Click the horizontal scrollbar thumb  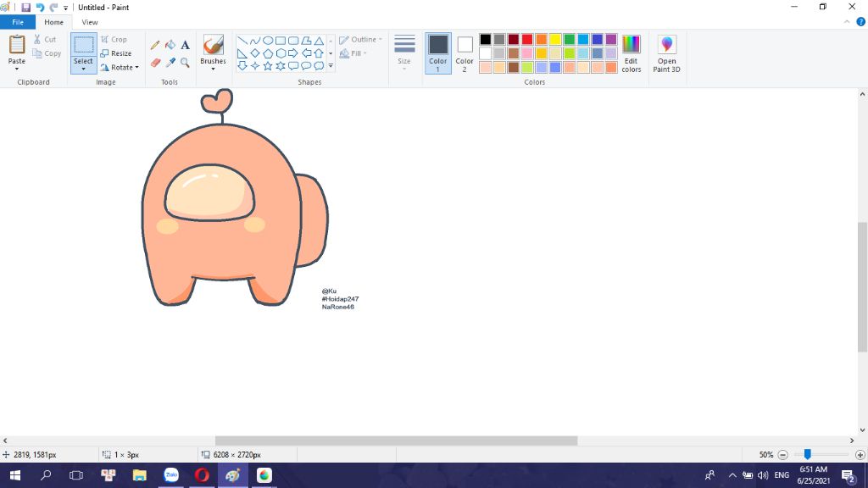coord(397,441)
